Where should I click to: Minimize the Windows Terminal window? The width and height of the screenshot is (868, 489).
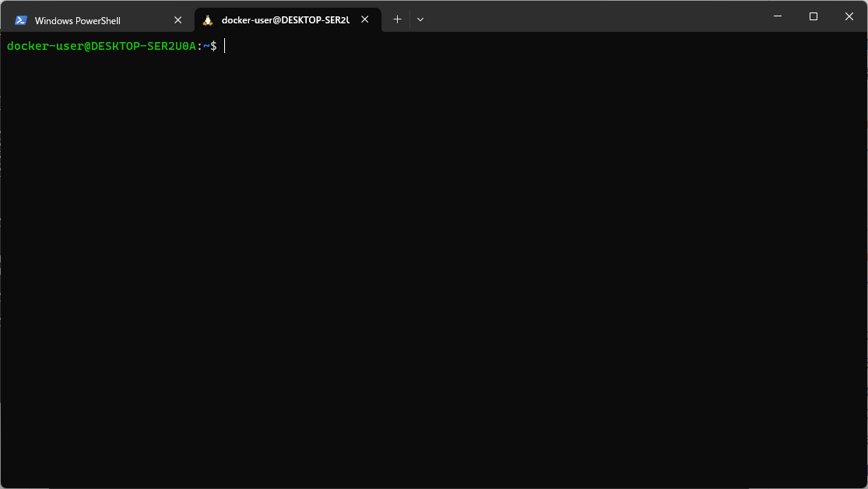(777, 16)
